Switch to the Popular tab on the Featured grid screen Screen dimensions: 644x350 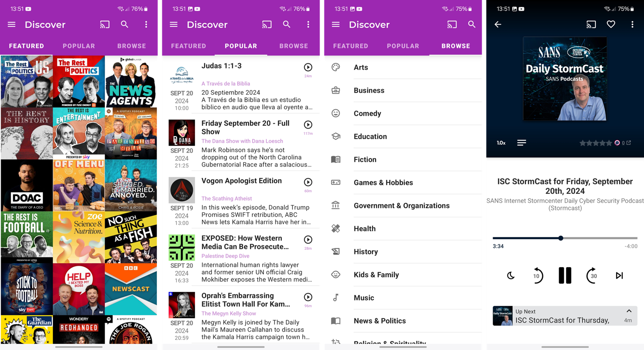79,46
